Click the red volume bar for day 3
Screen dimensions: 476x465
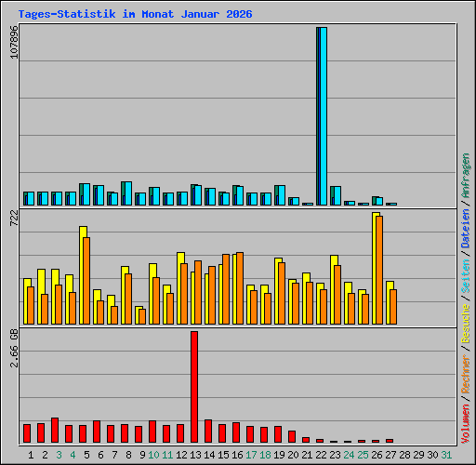pyautogui.click(x=55, y=430)
